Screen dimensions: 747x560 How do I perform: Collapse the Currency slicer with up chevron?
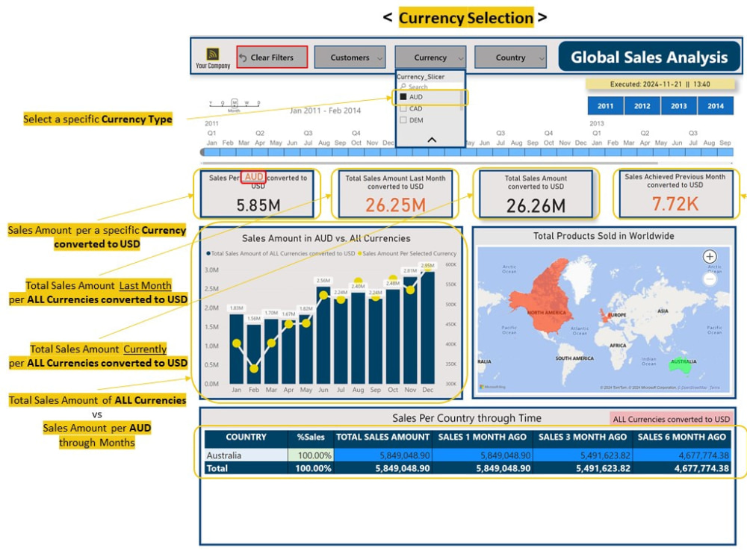[x=432, y=140]
